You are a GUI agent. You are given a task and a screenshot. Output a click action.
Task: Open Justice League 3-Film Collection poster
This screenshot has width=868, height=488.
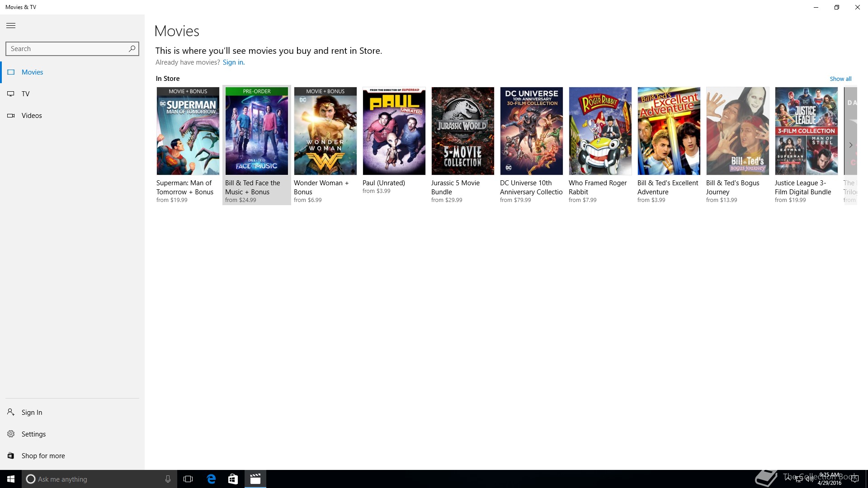(x=807, y=131)
